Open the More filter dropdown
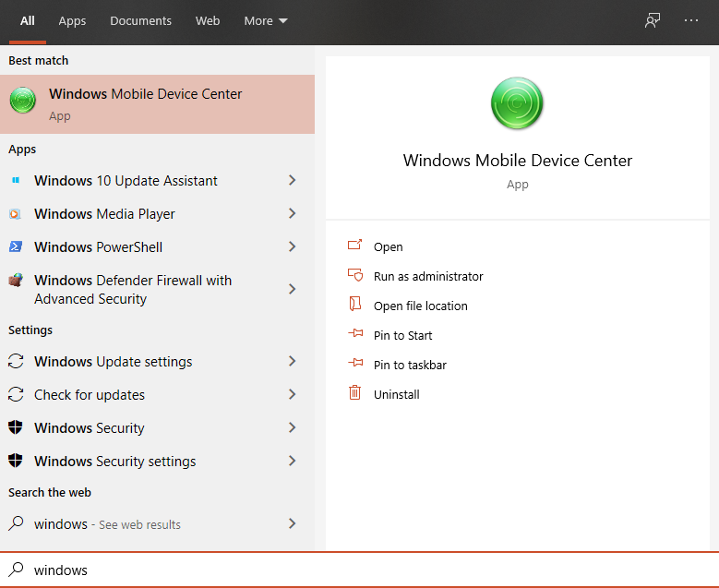This screenshot has height=588, width=719. (x=265, y=20)
